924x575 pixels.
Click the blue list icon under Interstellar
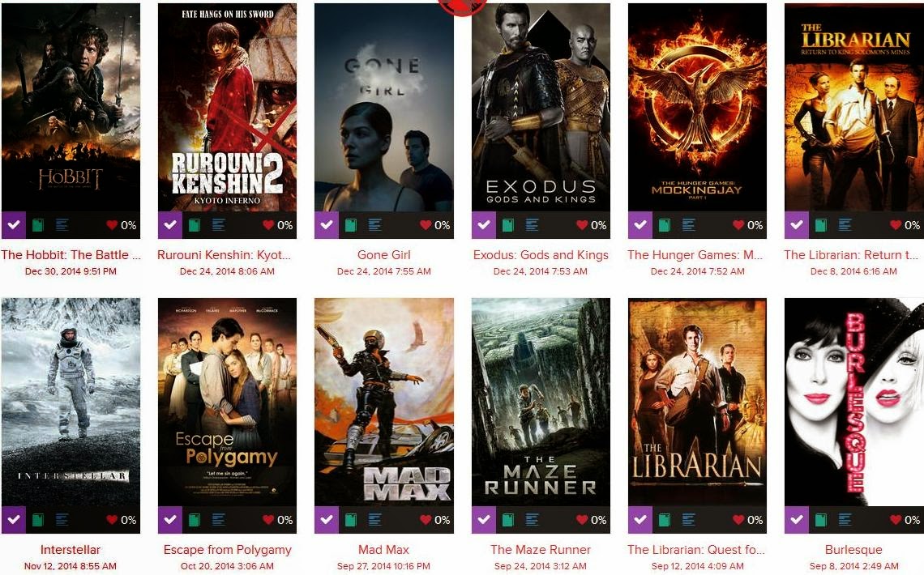(62, 520)
